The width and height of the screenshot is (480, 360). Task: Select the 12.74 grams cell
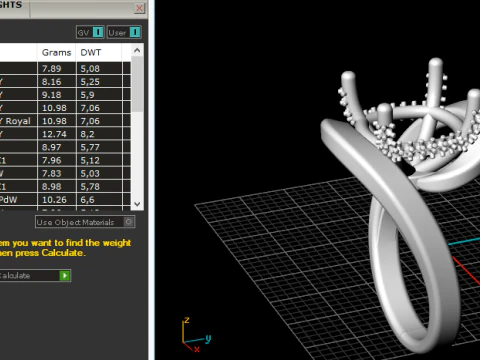tap(57, 134)
